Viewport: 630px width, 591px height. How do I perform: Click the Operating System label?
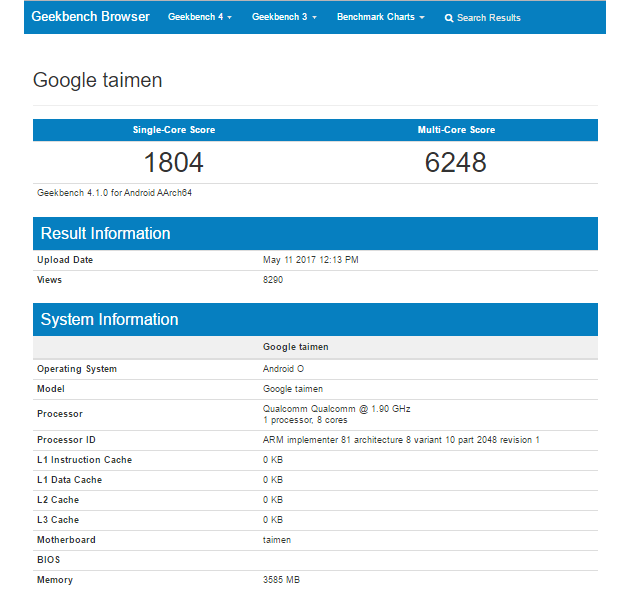77,369
